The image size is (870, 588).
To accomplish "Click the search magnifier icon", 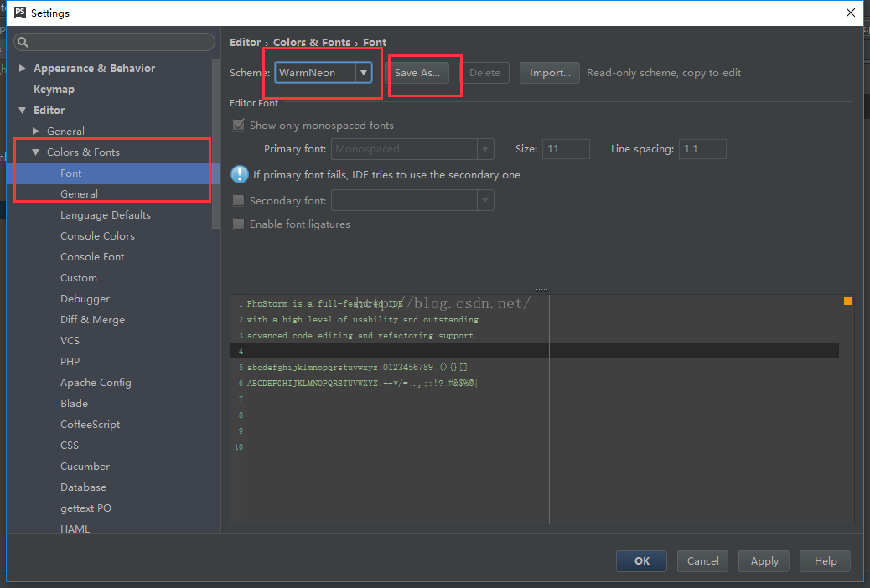I will click(x=23, y=42).
